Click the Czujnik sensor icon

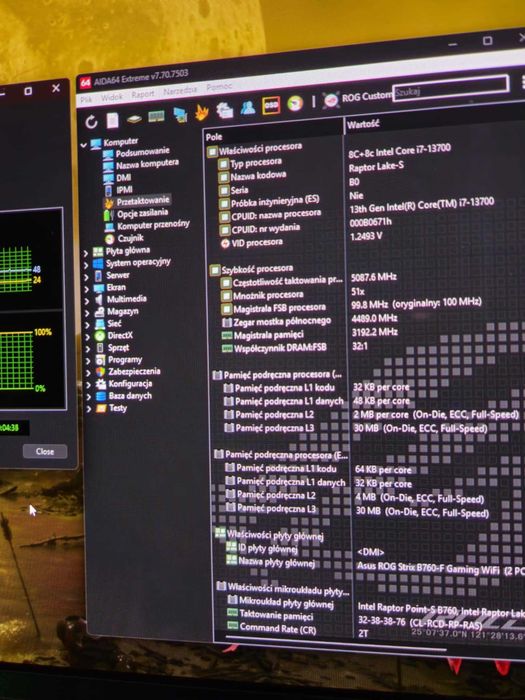click(x=109, y=239)
